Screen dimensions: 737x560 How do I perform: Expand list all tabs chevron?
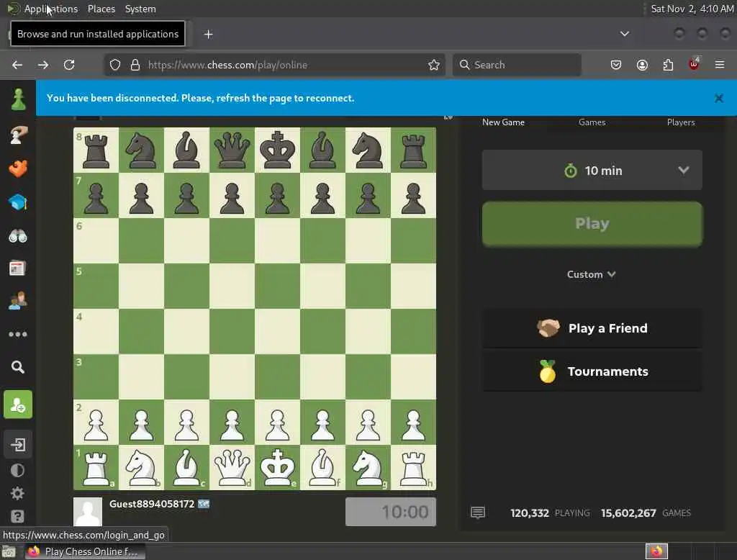coord(625,34)
